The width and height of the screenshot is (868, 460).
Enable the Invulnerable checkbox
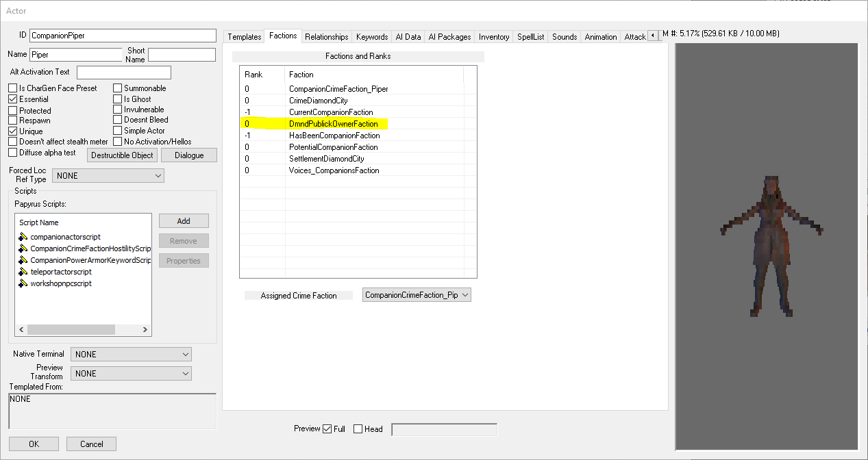pyautogui.click(x=117, y=110)
